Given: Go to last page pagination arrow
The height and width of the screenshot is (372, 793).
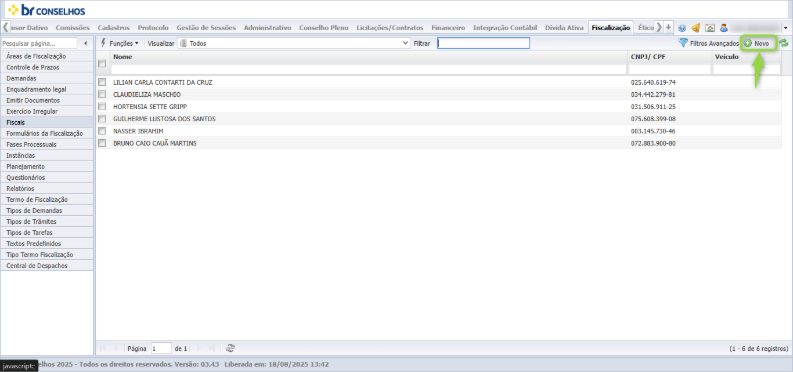Looking at the screenshot, I should click(x=211, y=348).
